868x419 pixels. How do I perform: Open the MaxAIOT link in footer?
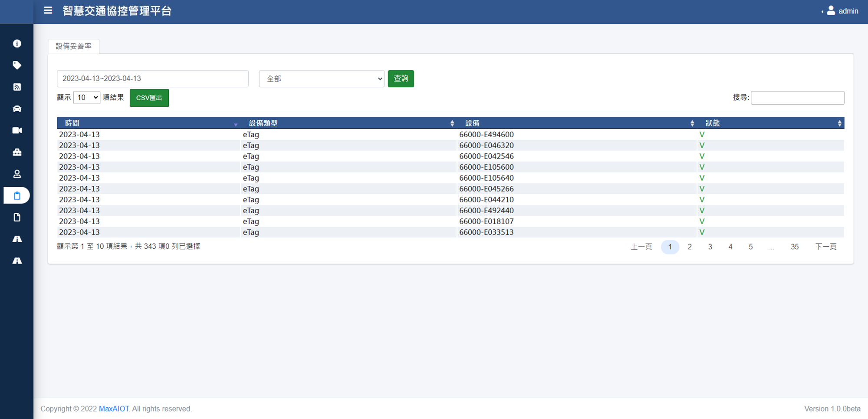(x=114, y=409)
